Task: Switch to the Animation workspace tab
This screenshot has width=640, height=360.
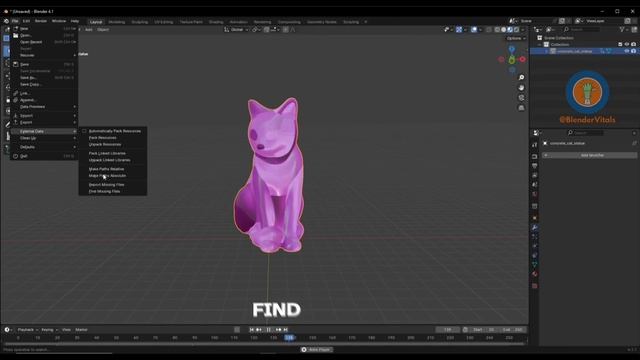Action: click(239, 22)
